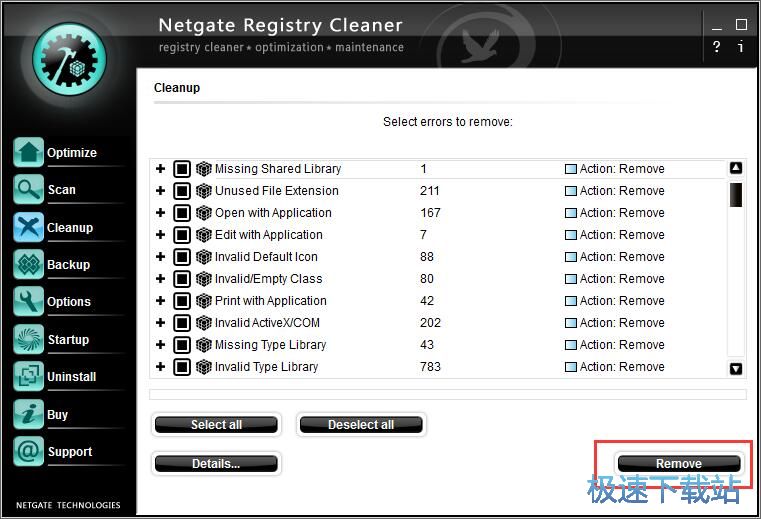Toggle Unused File Extension checkbox
Viewport: 761px width, 519px height.
click(182, 191)
